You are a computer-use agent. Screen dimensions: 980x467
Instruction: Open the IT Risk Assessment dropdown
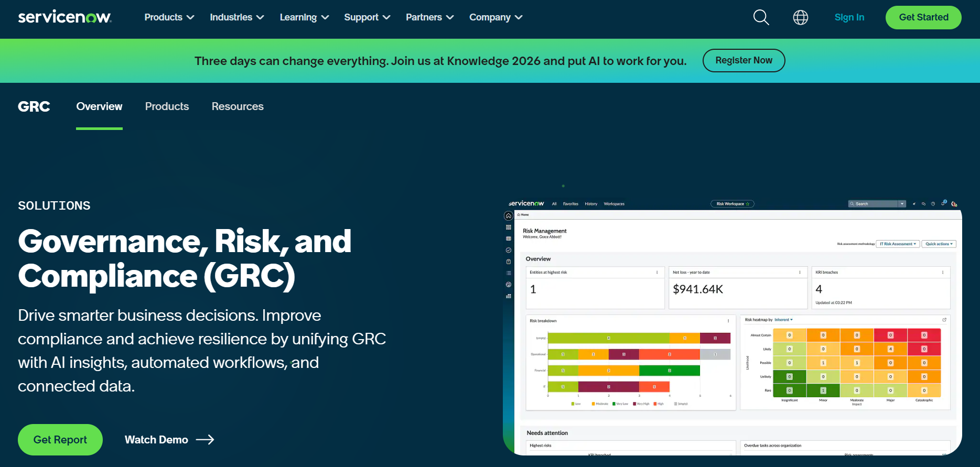898,244
